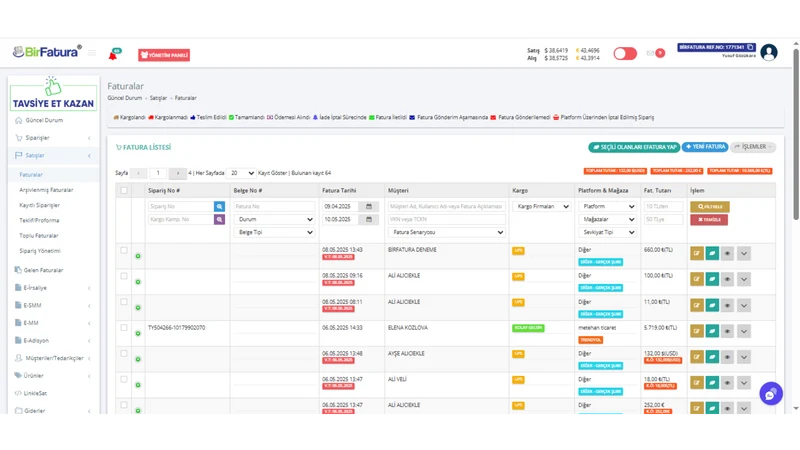
Task: Open the İşlemler button menu
Action: click(753, 147)
